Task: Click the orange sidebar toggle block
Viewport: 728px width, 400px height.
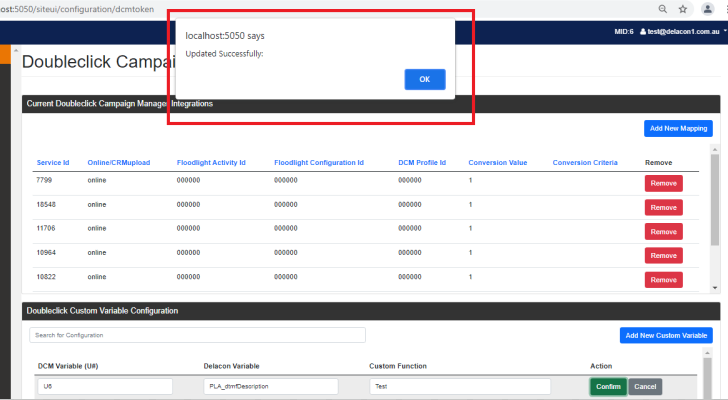Action: (x=5, y=54)
